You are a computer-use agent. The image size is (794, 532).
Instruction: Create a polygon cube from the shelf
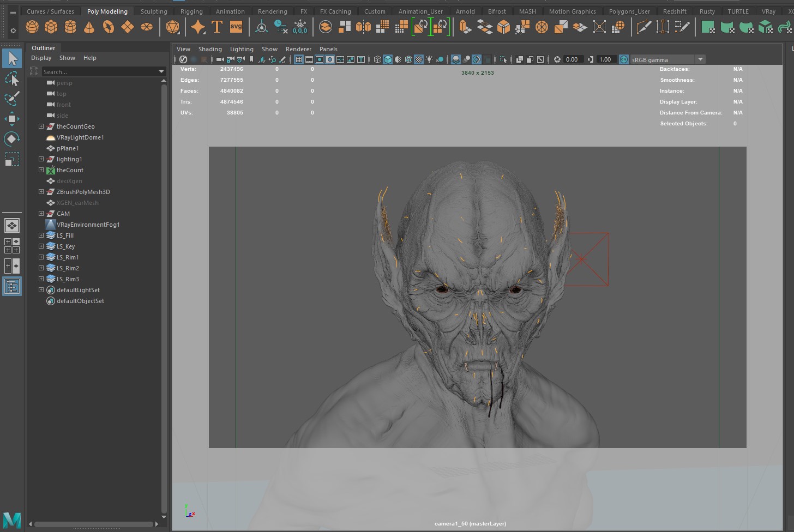coord(51,26)
